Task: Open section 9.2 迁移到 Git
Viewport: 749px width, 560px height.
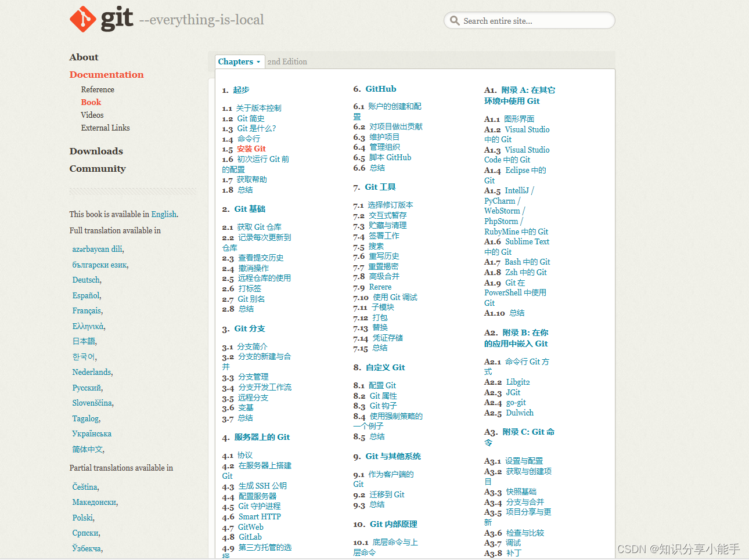Action: 387,494
